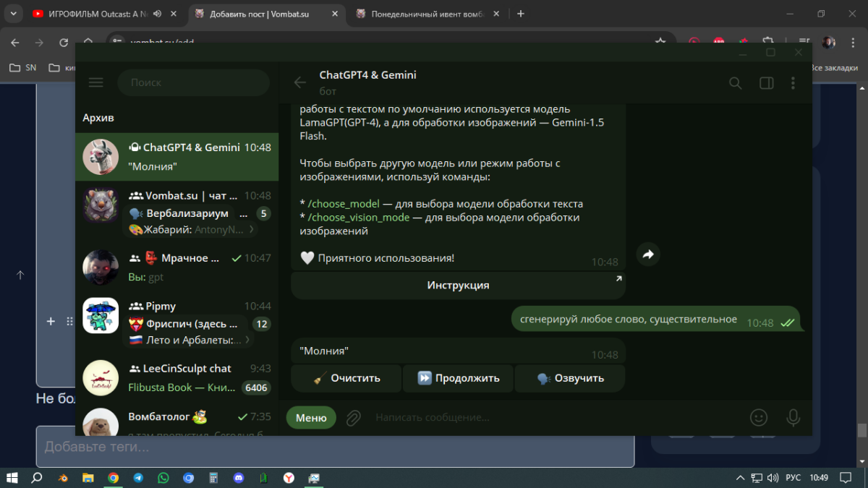Bookmark this page with star icon
This screenshot has height=488, width=868.
point(660,43)
